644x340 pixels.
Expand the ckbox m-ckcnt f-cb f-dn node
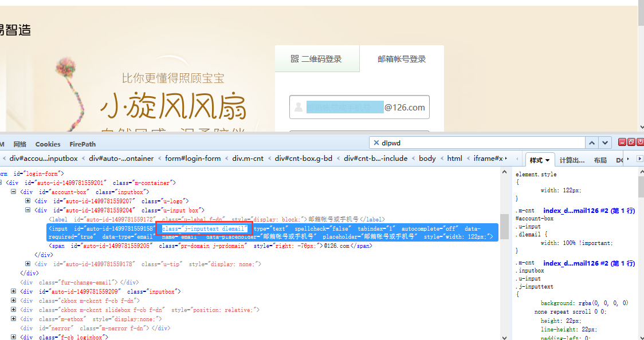click(x=13, y=301)
